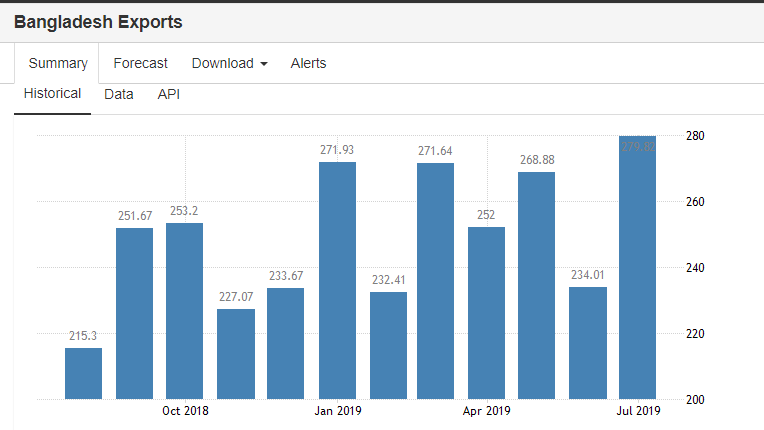Select the 253.2 bar at Oct 2018

click(184, 311)
